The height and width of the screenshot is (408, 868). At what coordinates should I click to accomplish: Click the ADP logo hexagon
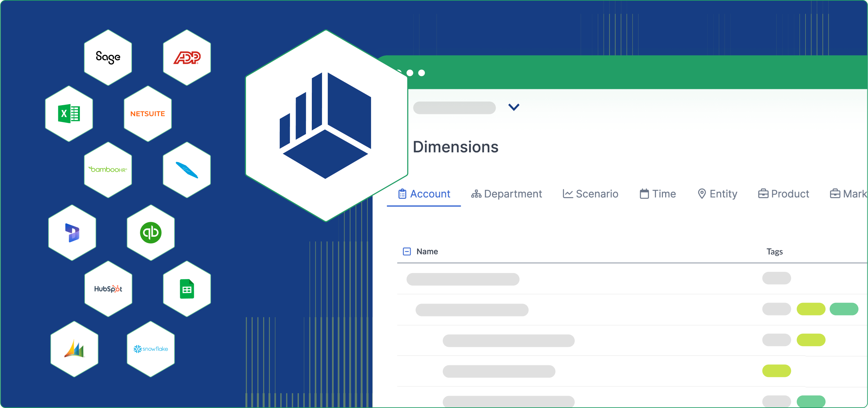tap(187, 57)
